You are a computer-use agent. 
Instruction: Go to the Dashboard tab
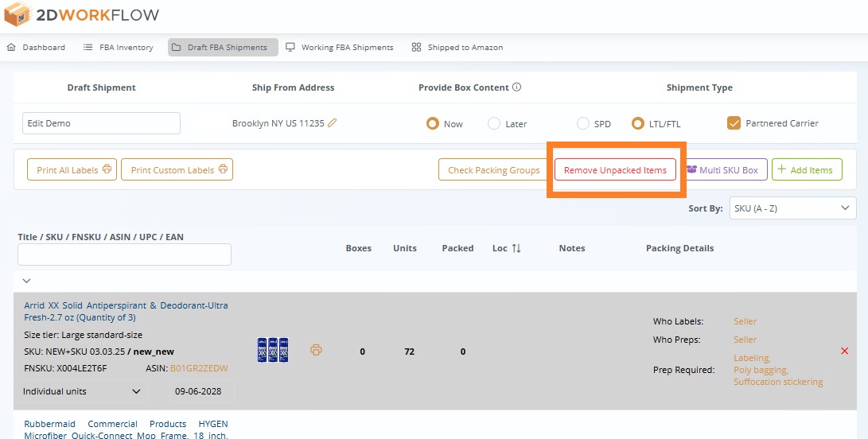37,48
